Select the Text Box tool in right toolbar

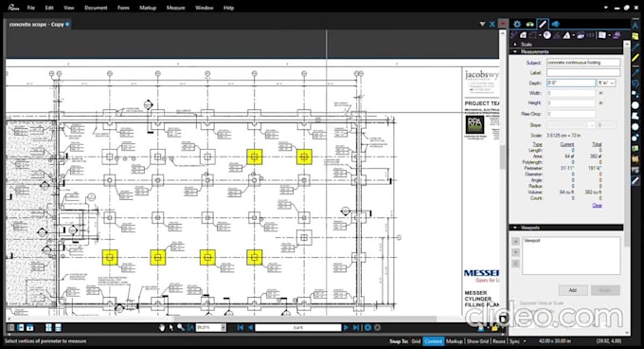(x=635, y=26)
